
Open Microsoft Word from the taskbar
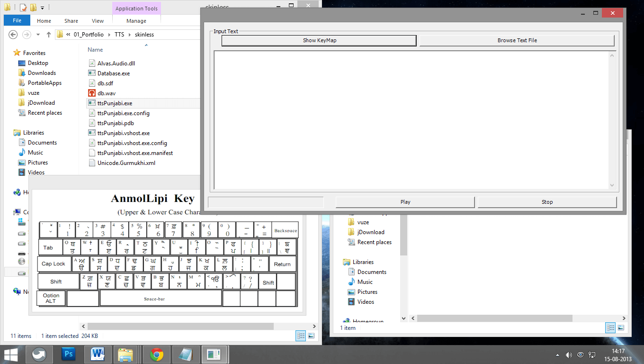98,354
